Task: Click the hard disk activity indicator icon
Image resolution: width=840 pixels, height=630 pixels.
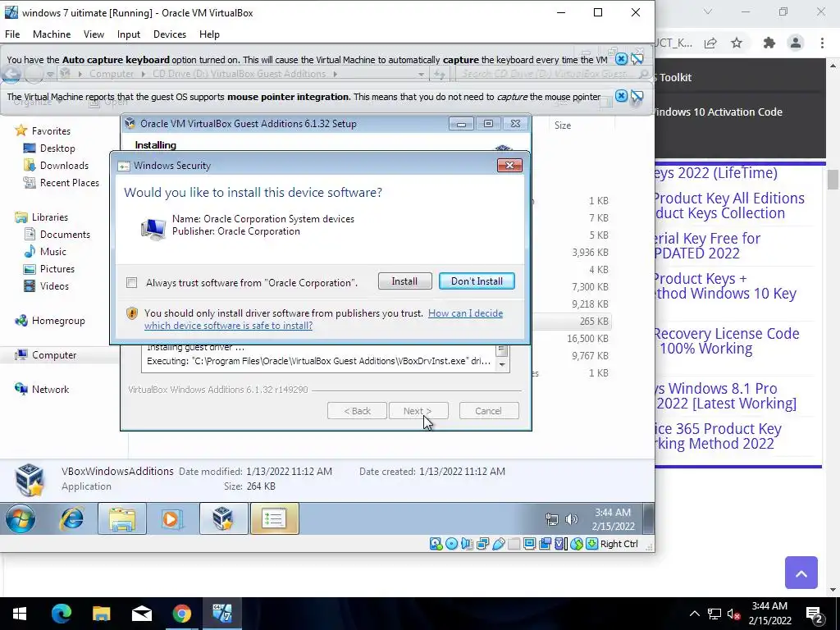Action: click(436, 544)
